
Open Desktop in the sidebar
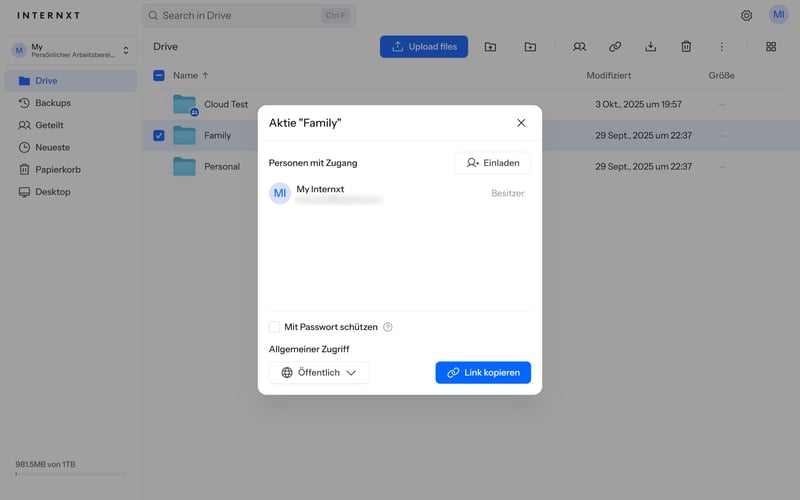pyautogui.click(x=71, y=192)
